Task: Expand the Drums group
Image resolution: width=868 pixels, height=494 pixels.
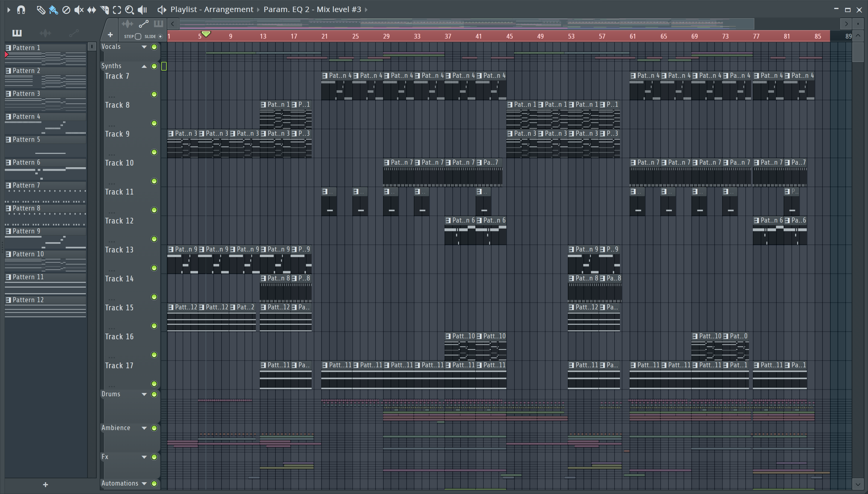Action: coord(144,394)
